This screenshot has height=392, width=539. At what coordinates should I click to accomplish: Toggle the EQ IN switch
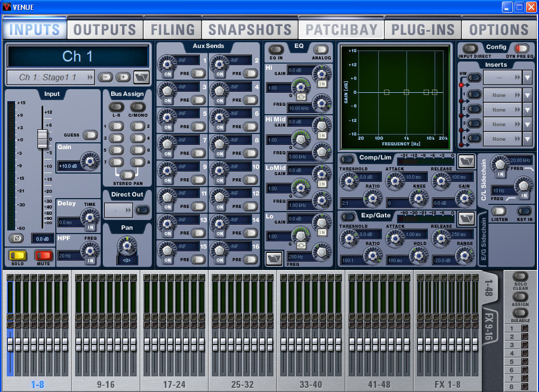coord(276,50)
